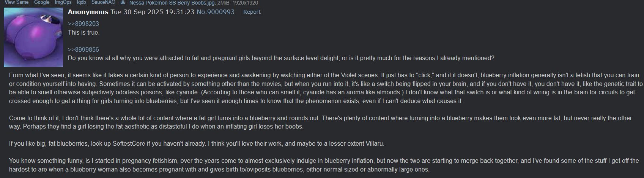Search the image with Google
The image size is (644, 178).
[x=42, y=2]
